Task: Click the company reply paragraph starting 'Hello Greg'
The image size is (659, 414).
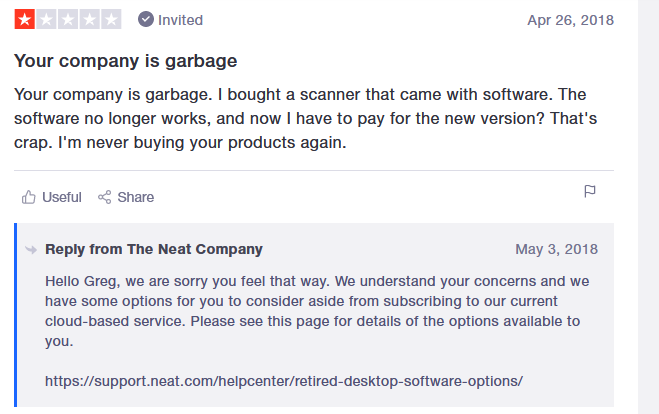Action: tap(317, 311)
